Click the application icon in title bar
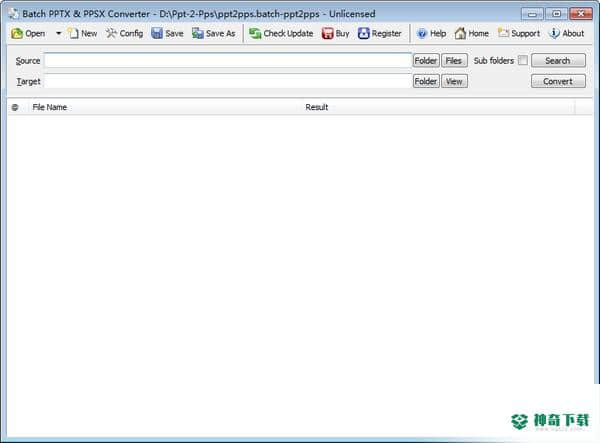 [x=14, y=14]
